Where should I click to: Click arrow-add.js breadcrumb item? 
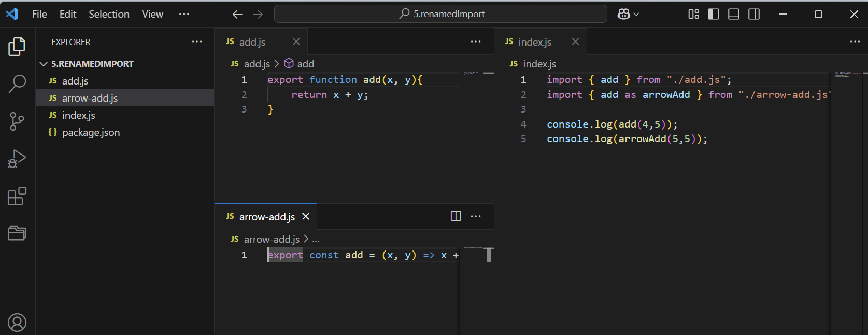[x=272, y=239]
